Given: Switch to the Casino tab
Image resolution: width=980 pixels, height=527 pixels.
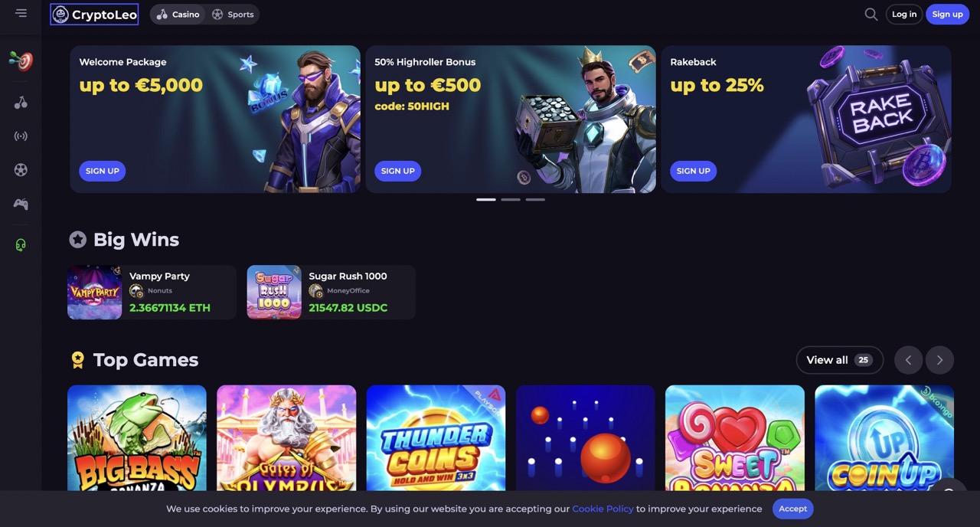Looking at the screenshot, I should (x=178, y=15).
